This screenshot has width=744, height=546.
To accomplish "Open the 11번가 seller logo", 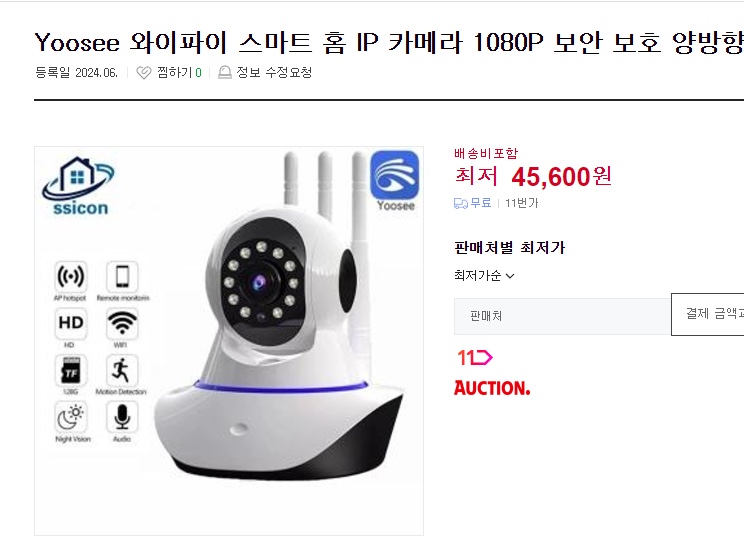I will (474, 357).
